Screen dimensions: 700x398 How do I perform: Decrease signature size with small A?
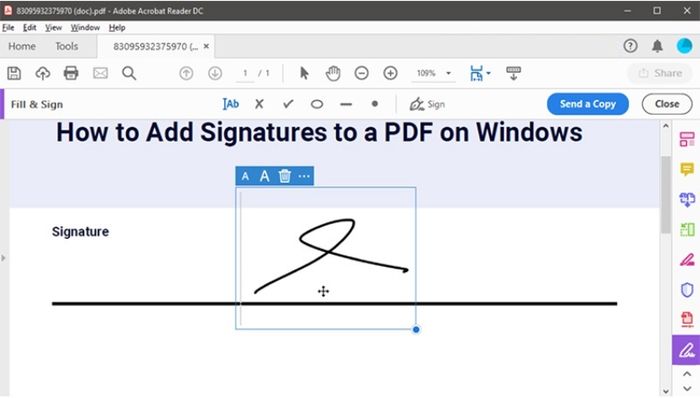pos(245,176)
